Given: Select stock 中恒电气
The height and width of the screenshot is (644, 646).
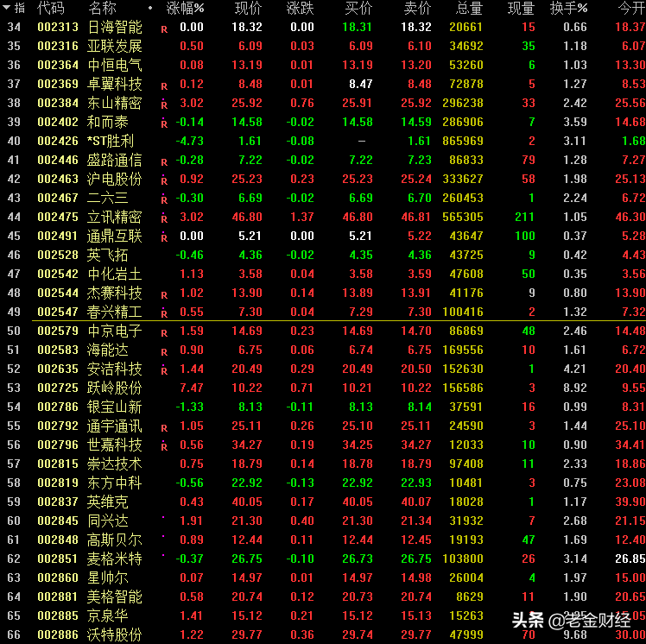Looking at the screenshot, I should coord(115,65).
